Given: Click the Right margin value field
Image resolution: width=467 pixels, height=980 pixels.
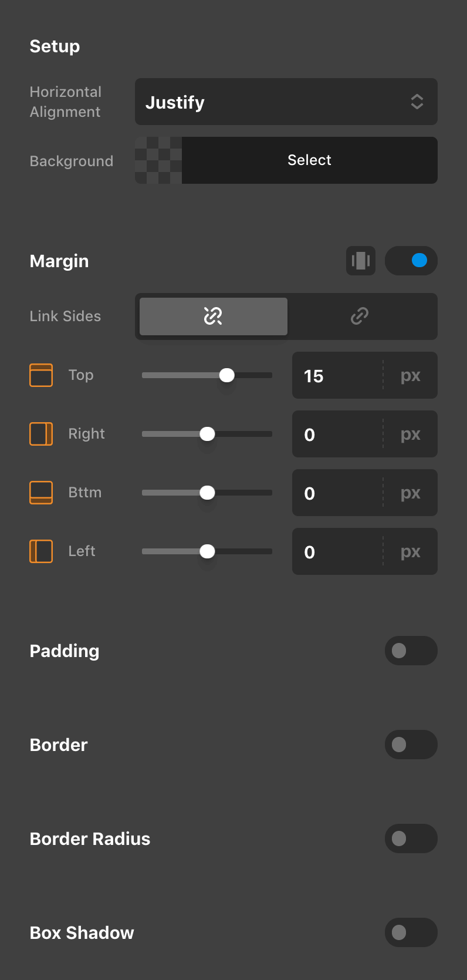Looking at the screenshot, I should click(x=337, y=435).
